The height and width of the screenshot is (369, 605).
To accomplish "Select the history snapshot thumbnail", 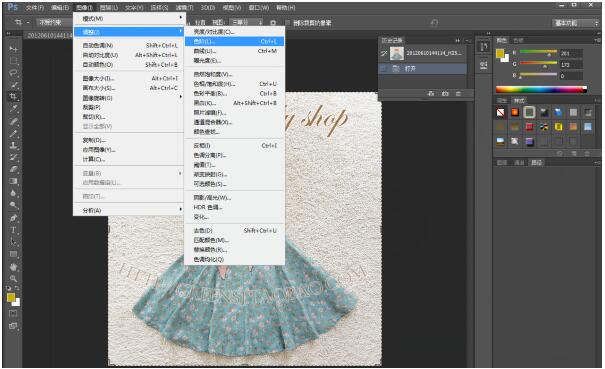I will click(397, 54).
